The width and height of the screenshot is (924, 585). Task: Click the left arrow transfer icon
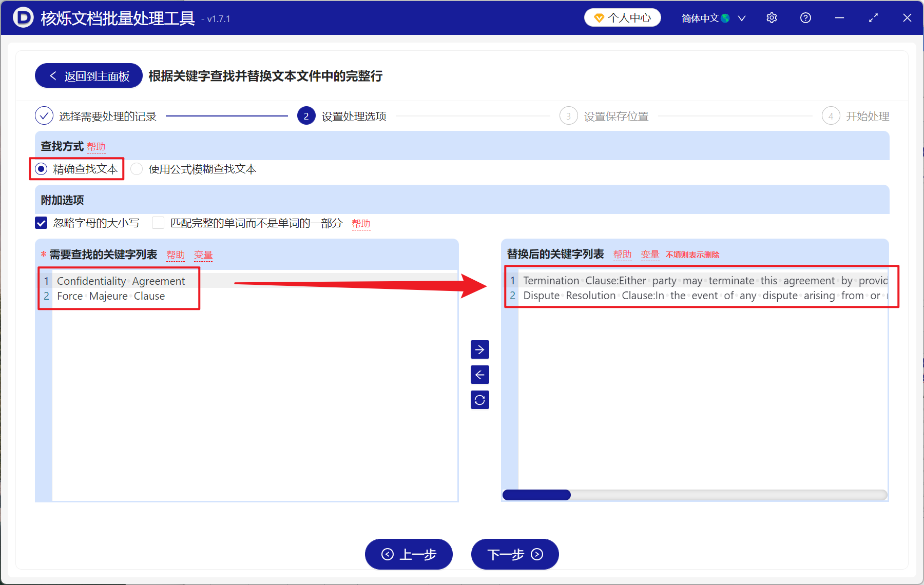[479, 375]
